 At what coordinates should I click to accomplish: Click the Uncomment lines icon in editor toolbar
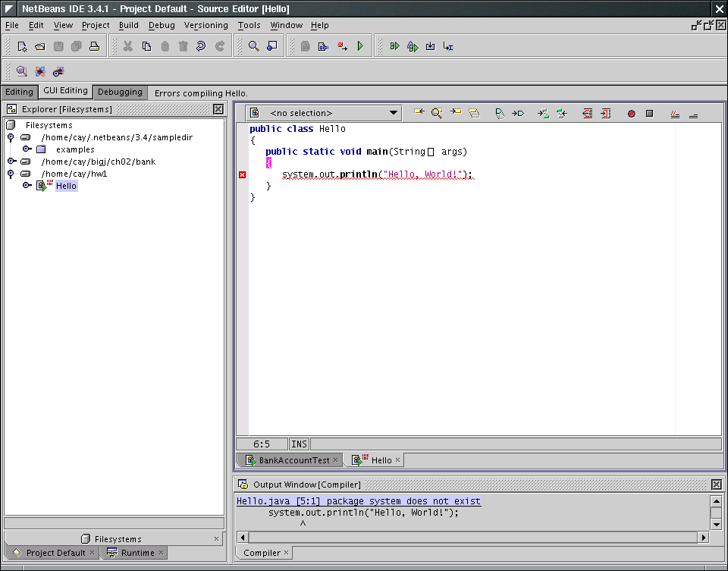(x=693, y=115)
